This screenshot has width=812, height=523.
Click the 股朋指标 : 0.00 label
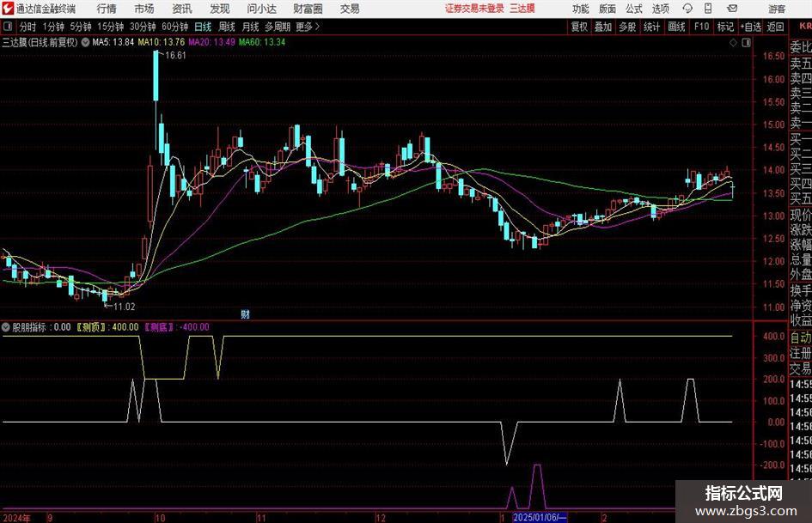(41, 327)
